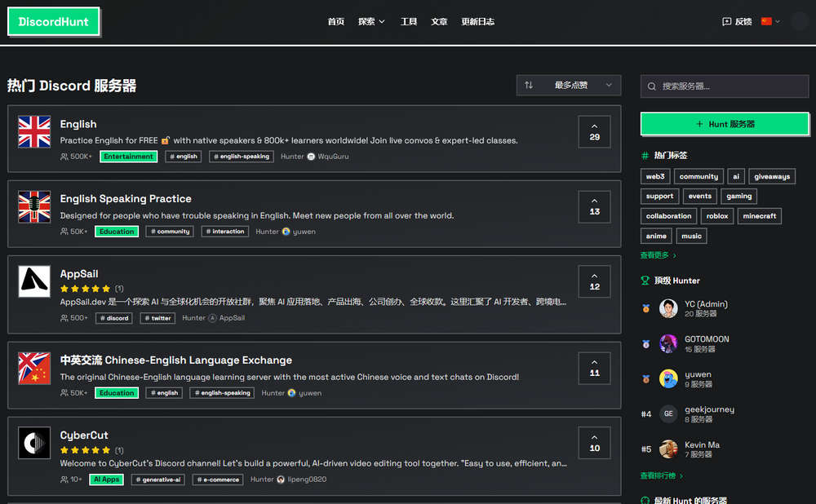Click the interaction tag on English Speaking Practice

[225, 232]
